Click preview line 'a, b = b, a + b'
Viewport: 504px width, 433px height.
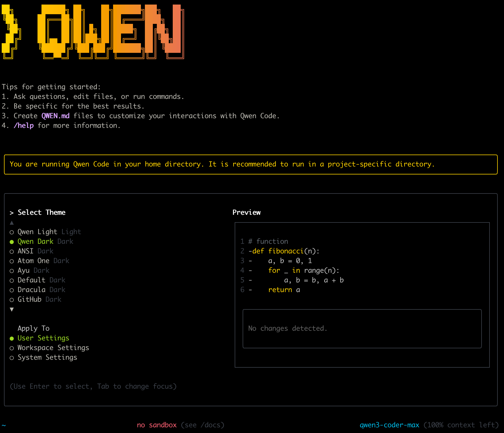point(314,280)
